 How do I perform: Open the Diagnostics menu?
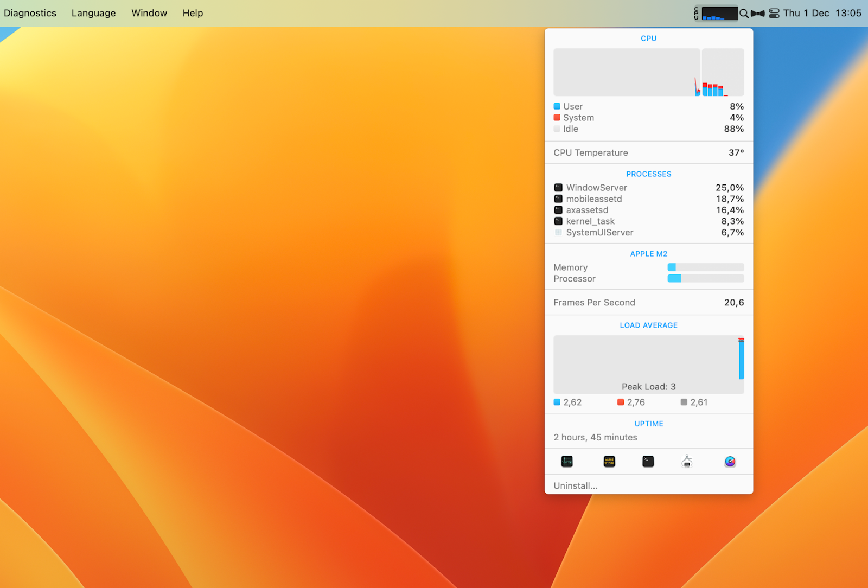pyautogui.click(x=30, y=13)
